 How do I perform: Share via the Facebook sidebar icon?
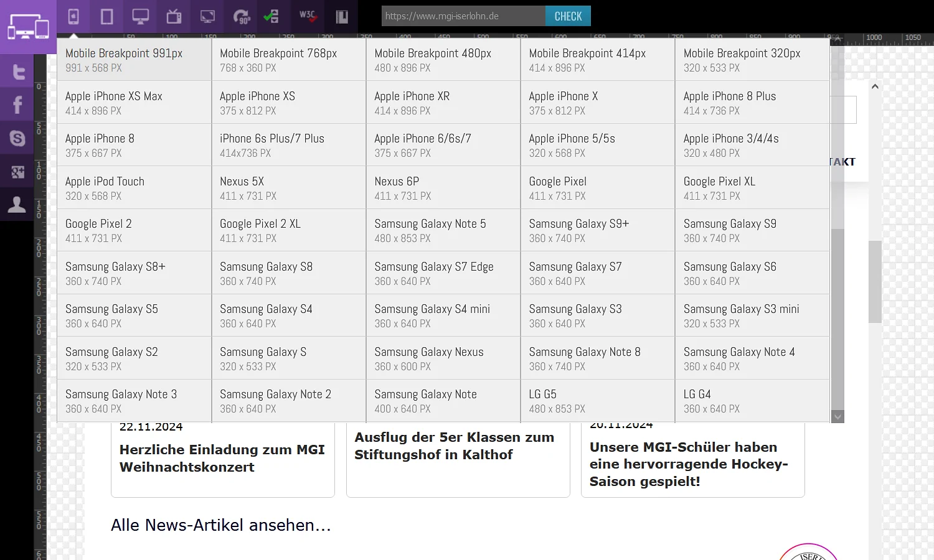[x=17, y=105]
